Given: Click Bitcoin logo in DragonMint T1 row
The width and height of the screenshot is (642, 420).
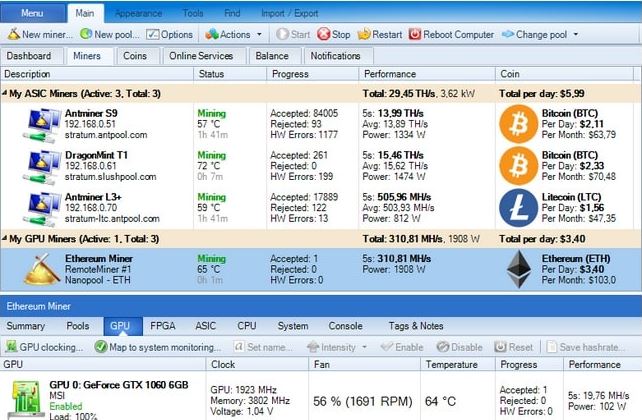Looking at the screenshot, I should click(x=518, y=166).
